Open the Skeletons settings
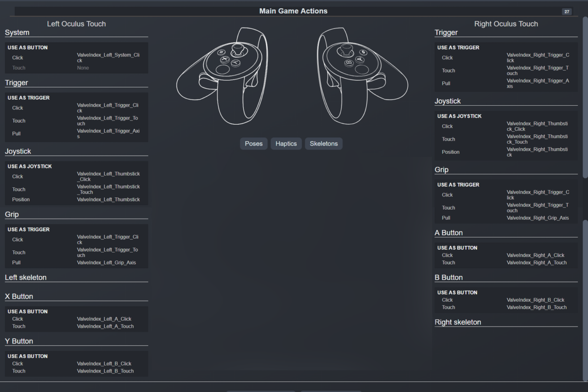This screenshot has width=588, height=392. tap(324, 144)
